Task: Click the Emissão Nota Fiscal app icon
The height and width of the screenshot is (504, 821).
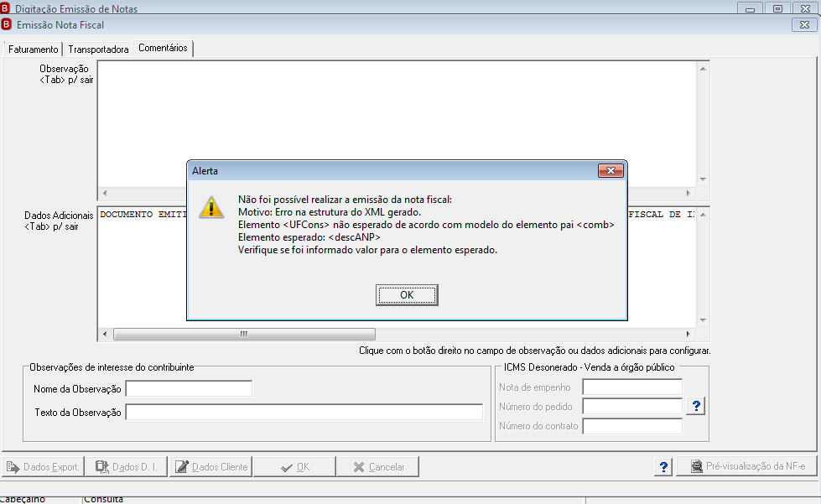Action: click(6, 24)
